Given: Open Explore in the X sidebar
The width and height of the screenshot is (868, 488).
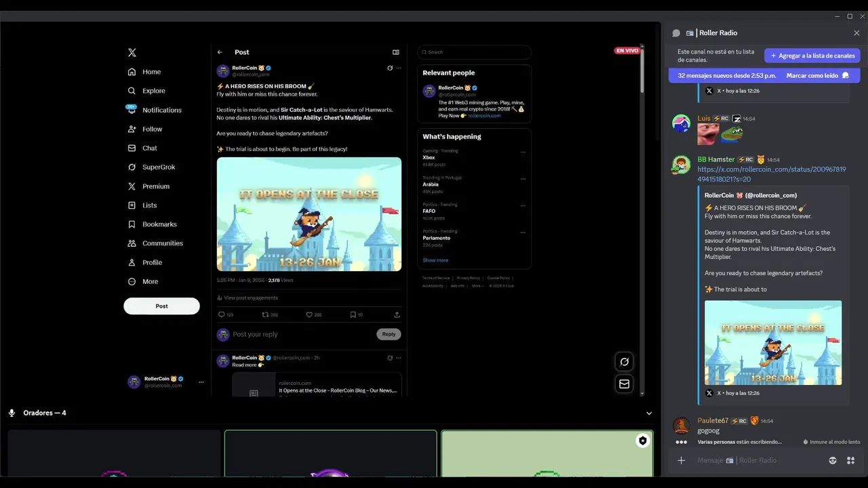Looking at the screenshot, I should pos(146,91).
